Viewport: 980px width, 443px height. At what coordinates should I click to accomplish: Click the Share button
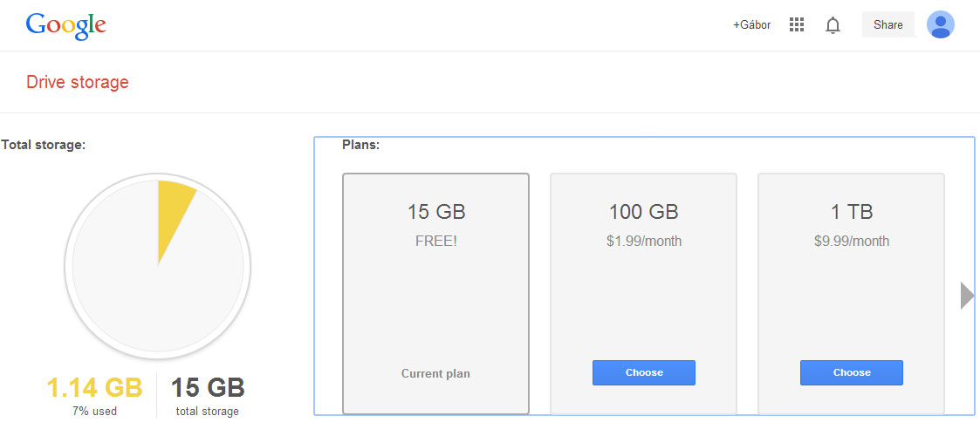tap(887, 24)
